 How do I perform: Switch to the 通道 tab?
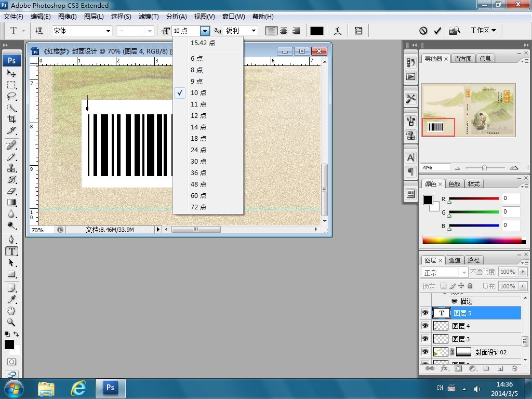pyautogui.click(x=454, y=260)
